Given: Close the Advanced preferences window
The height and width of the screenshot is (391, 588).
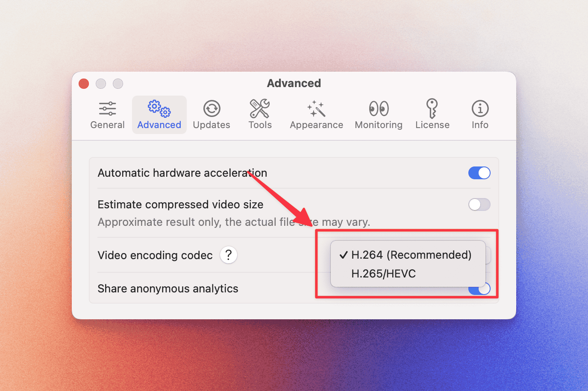Looking at the screenshot, I should pos(84,84).
